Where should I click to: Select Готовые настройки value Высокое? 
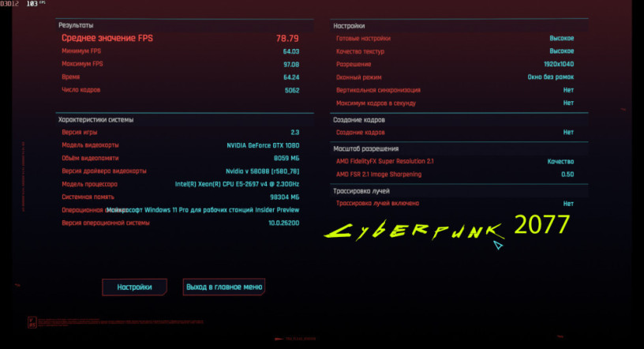(561, 38)
